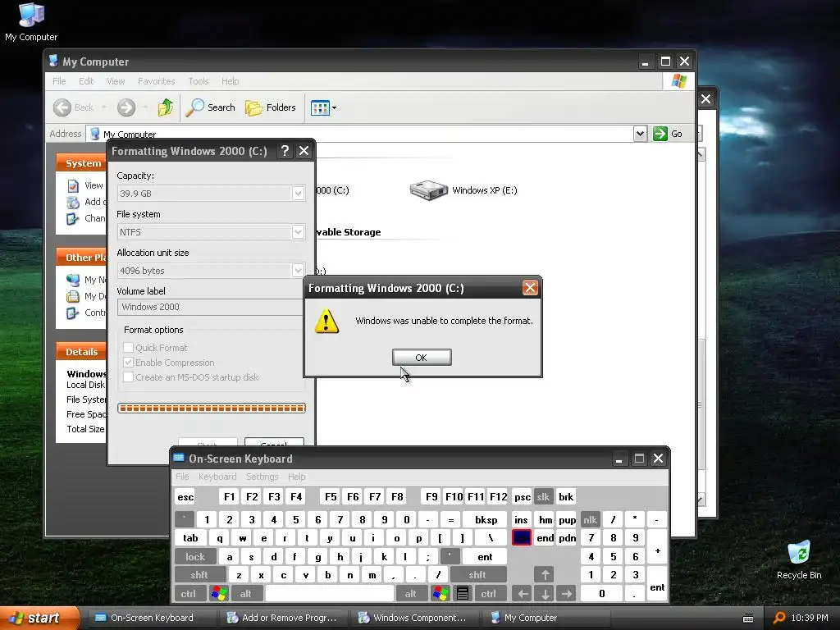
Task: Click the Forward arrow in My Computer
Action: pyautogui.click(x=126, y=107)
